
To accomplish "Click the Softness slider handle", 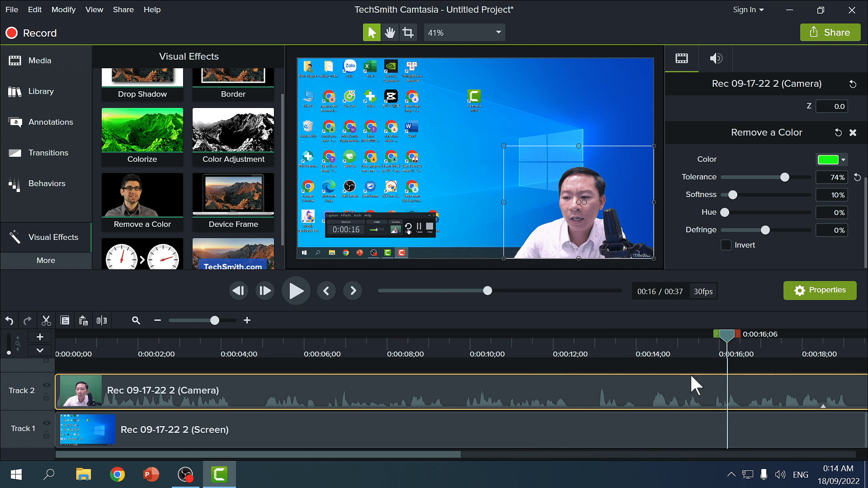I will pos(733,195).
